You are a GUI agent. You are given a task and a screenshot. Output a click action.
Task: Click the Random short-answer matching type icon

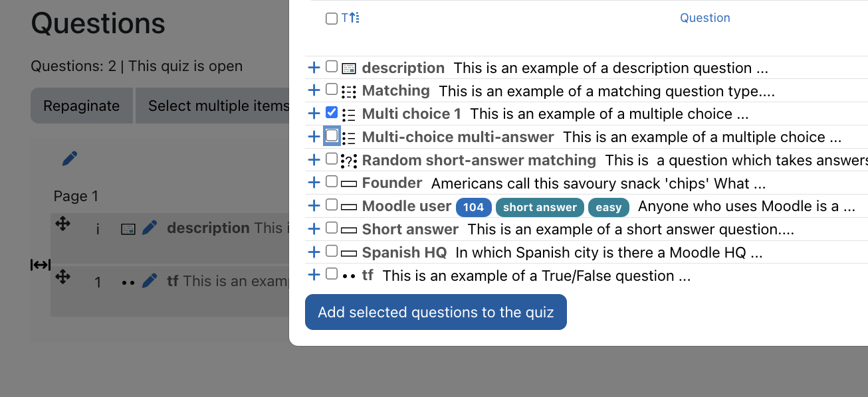coord(349,161)
